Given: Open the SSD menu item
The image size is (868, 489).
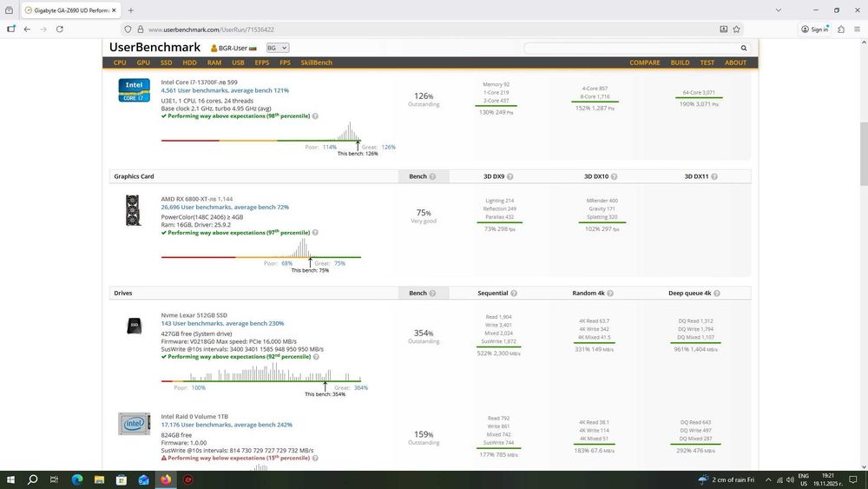Looking at the screenshot, I should pyautogui.click(x=166, y=63).
